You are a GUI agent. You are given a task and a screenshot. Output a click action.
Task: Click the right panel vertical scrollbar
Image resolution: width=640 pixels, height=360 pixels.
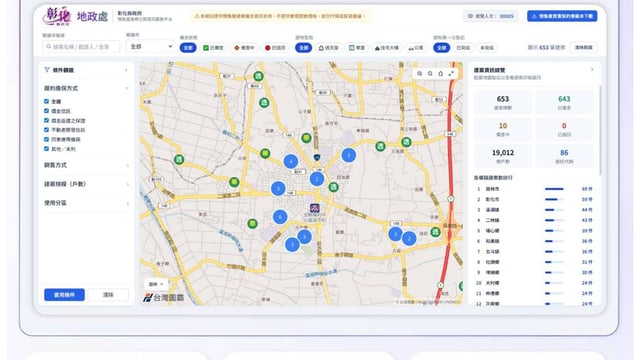(600, 131)
